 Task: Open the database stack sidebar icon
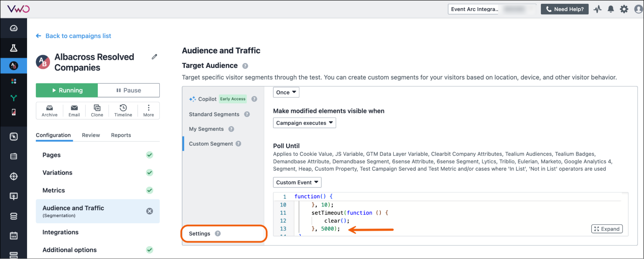(x=14, y=216)
